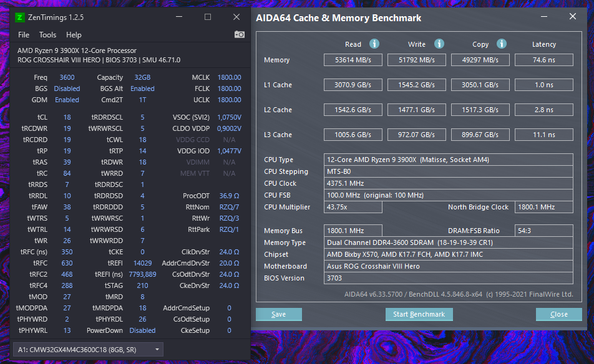The width and height of the screenshot is (594, 364).
Task: Close AIDA64 window using title bar X
Action: [x=573, y=17]
